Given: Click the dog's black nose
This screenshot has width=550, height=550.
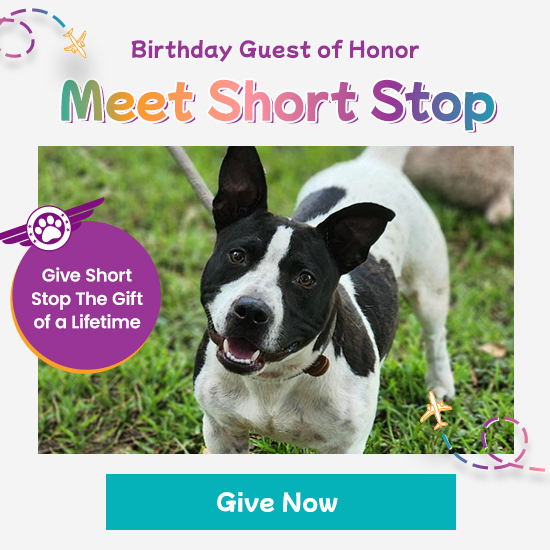Looking at the screenshot, I should [x=251, y=310].
